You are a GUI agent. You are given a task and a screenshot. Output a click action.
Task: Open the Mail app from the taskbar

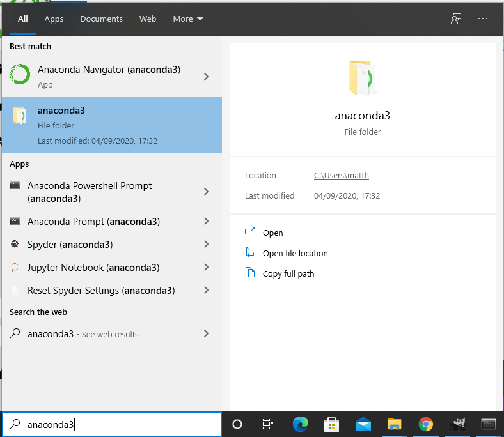(x=363, y=424)
